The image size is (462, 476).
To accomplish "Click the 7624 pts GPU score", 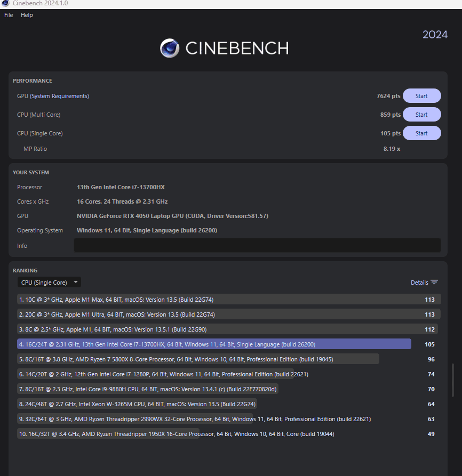I will click(388, 96).
